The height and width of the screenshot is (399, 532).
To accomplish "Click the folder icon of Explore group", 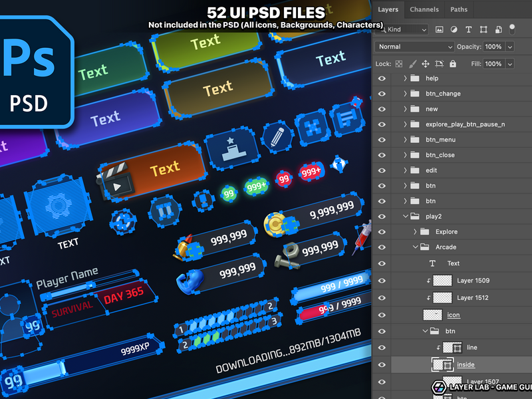I will [424, 231].
